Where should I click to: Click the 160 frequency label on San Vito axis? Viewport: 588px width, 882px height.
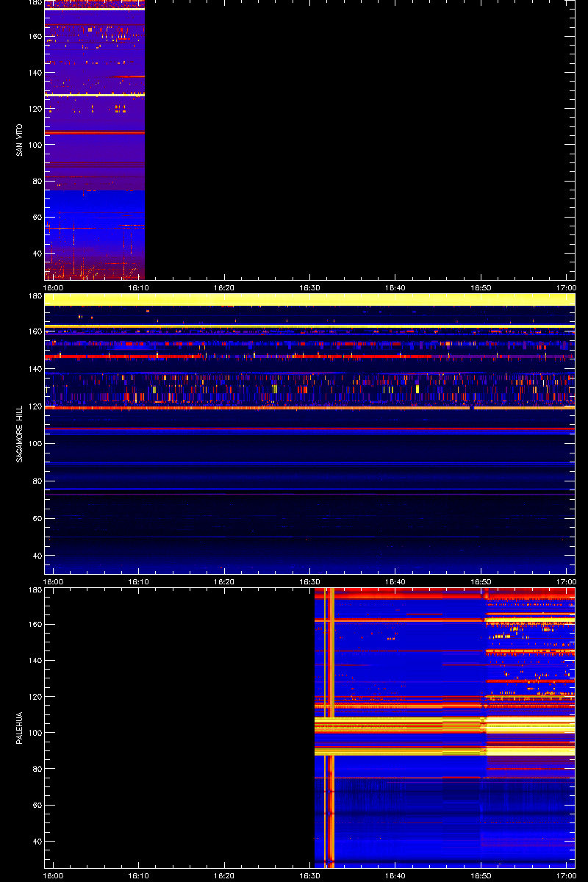click(34, 36)
